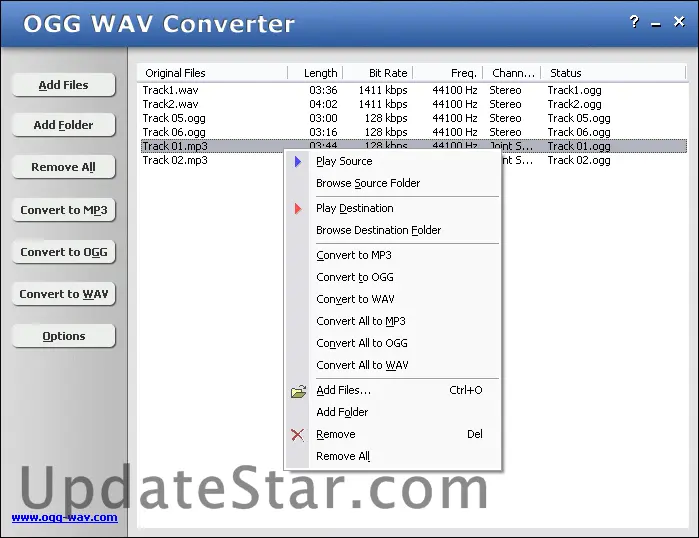Select the Track1.wav file row
Image resolution: width=699 pixels, height=538 pixels.
414,90
